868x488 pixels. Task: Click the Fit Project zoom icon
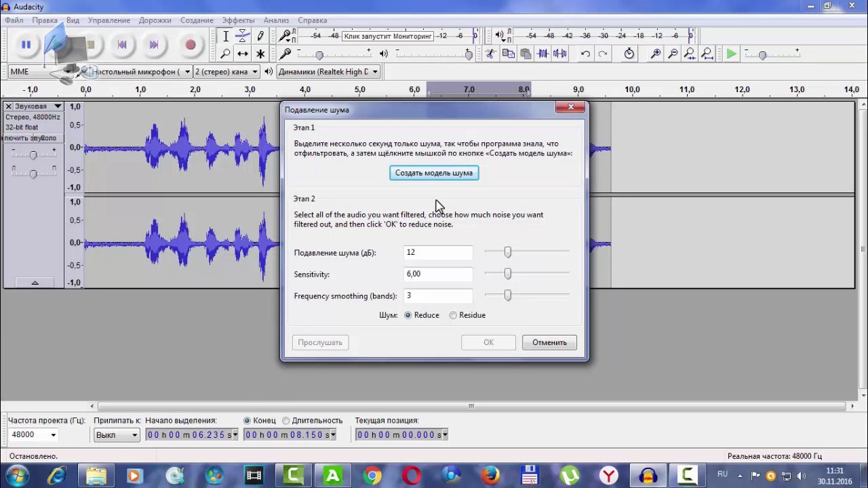click(707, 54)
